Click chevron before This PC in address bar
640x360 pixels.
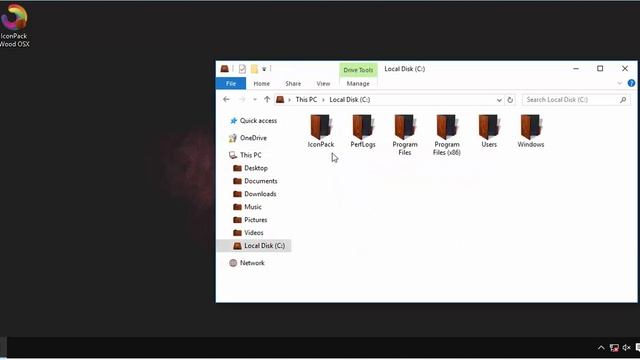(x=289, y=100)
